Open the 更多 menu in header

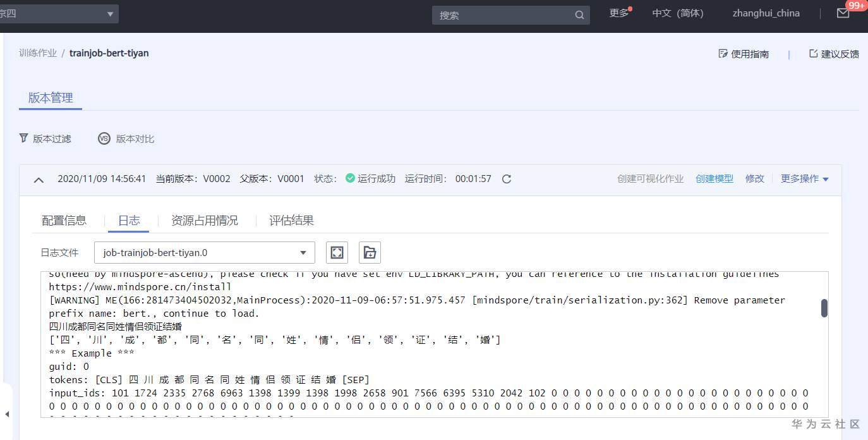pos(619,13)
